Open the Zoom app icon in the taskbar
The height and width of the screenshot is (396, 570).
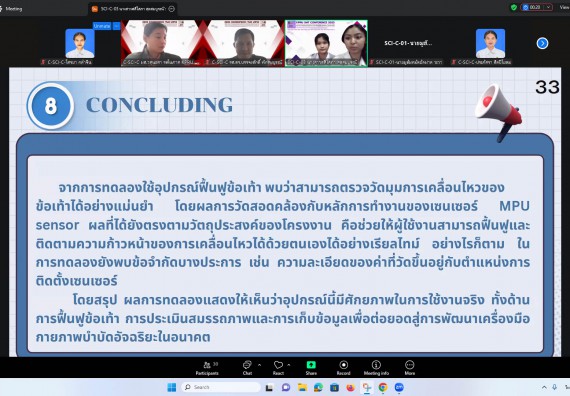[x=399, y=388]
